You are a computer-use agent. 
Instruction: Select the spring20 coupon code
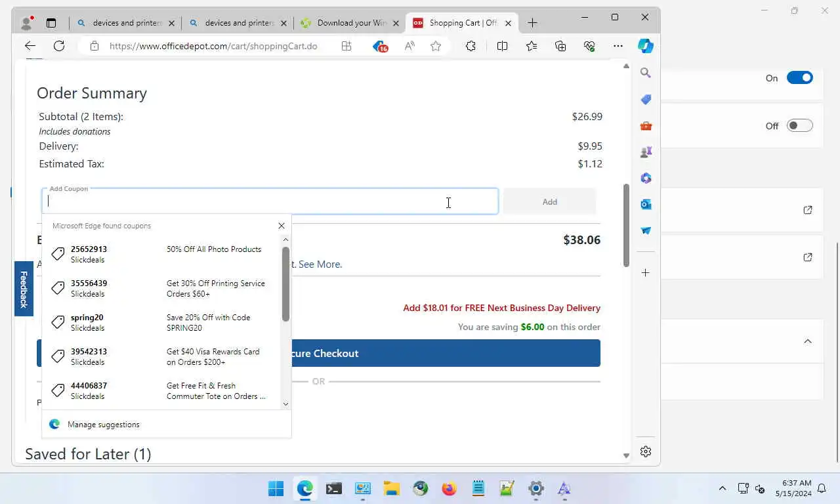tap(162, 322)
